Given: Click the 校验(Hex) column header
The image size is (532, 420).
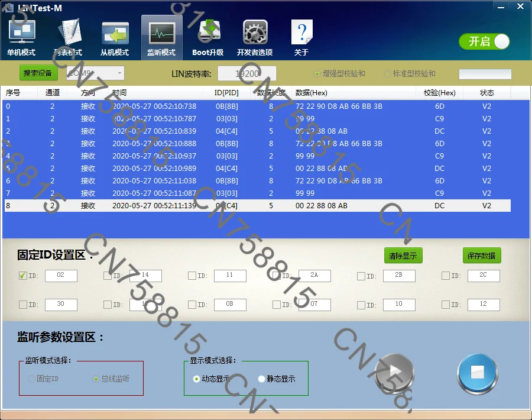Looking at the screenshot, I should point(439,93).
